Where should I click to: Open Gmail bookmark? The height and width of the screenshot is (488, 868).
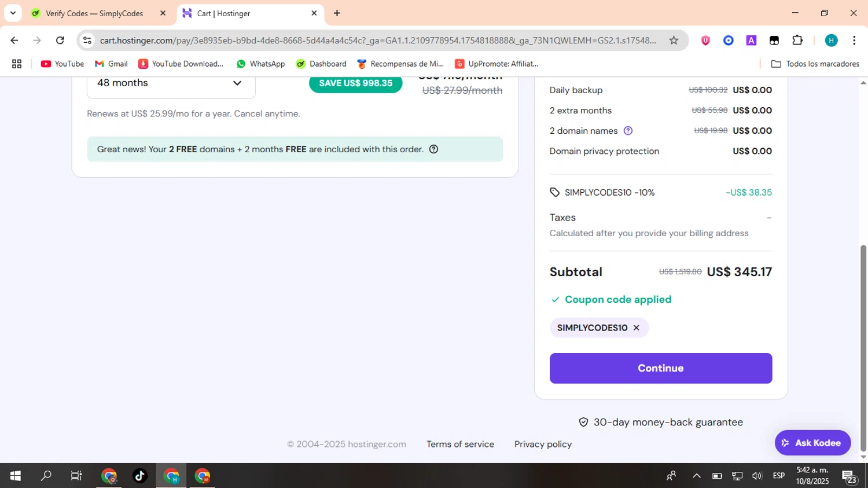[111, 64]
